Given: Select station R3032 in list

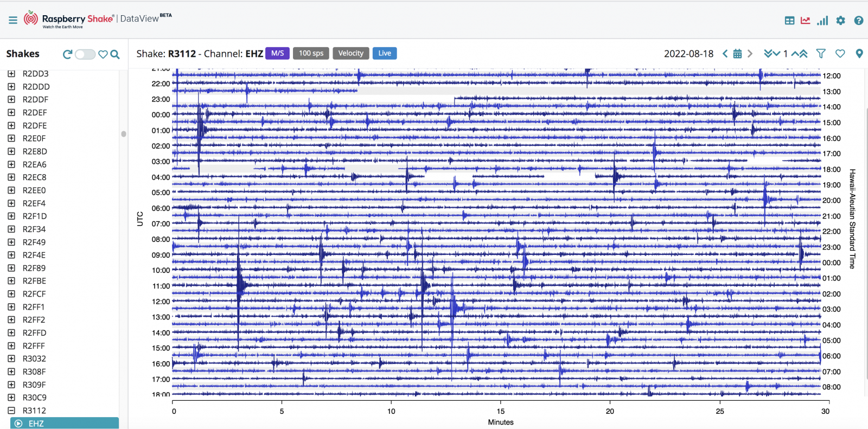Looking at the screenshot, I should pyautogui.click(x=34, y=358).
